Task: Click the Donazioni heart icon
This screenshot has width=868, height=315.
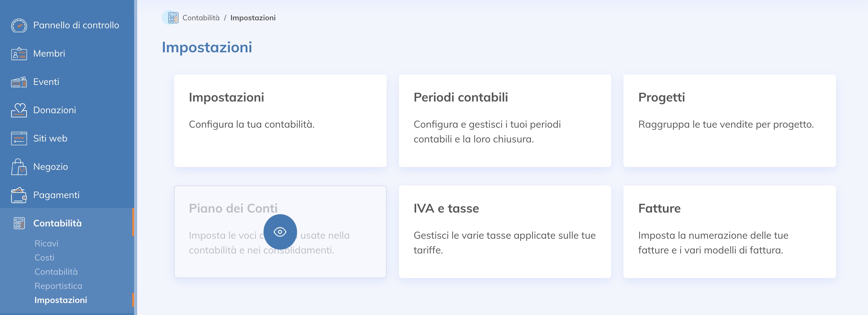Action: click(x=19, y=110)
